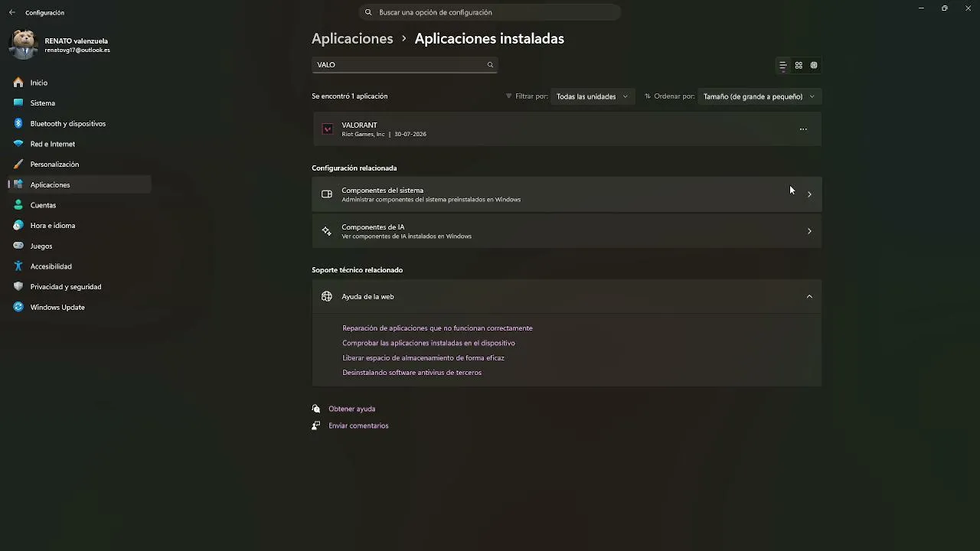Image resolution: width=980 pixels, height=551 pixels.
Task: Open Personalización settings
Action: pos(80,164)
